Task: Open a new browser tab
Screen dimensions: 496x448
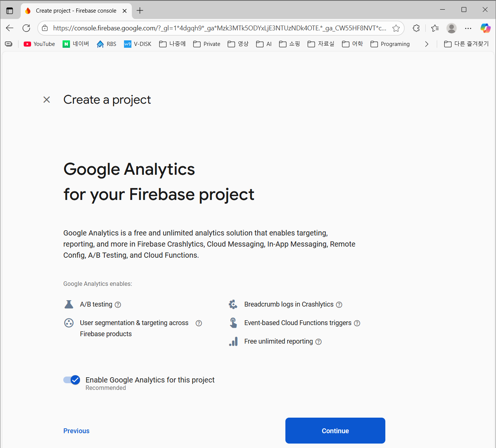Action: pyautogui.click(x=140, y=11)
